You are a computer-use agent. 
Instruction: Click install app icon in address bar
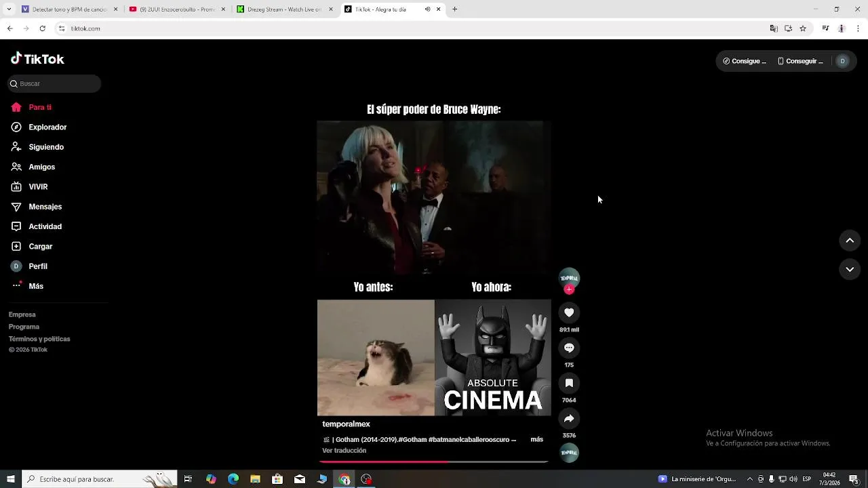click(x=788, y=28)
